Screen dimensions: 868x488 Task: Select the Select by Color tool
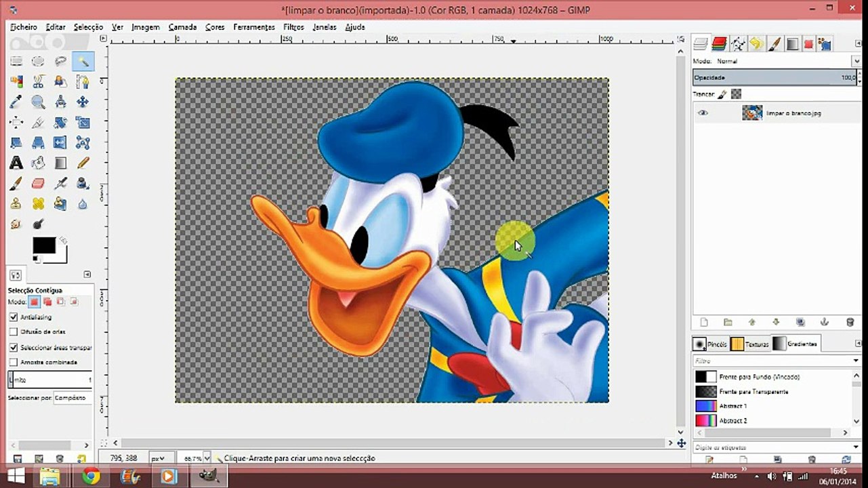coord(16,82)
